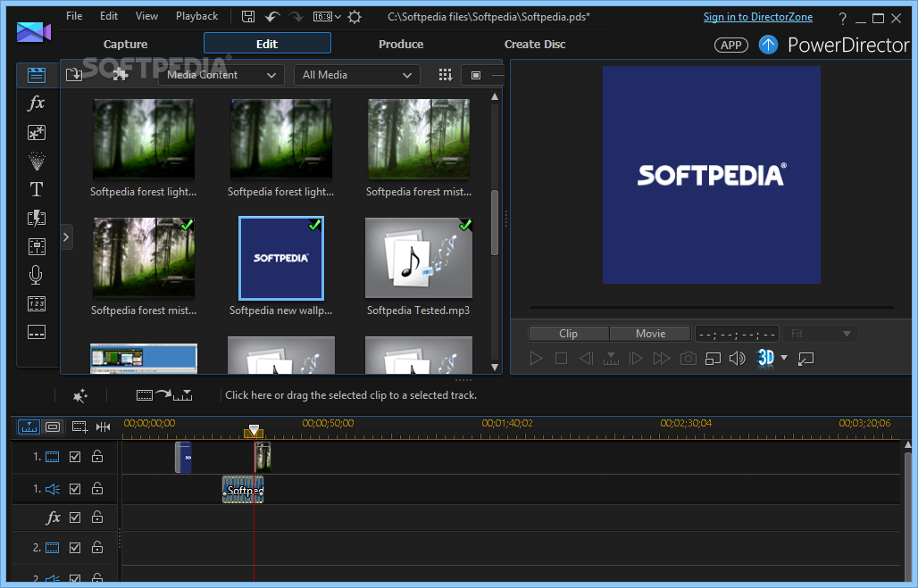Viewport: 918px width, 588px height.
Task: Select Movie preview mode
Action: pyautogui.click(x=650, y=334)
